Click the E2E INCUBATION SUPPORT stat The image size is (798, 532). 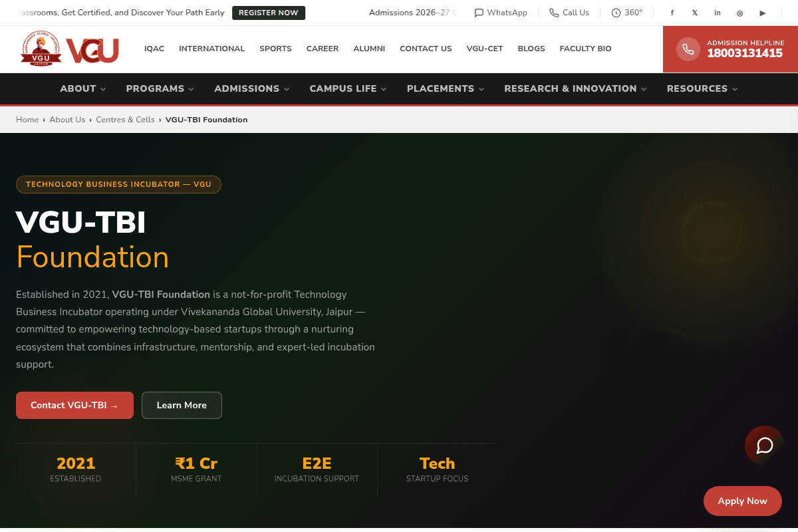317,469
